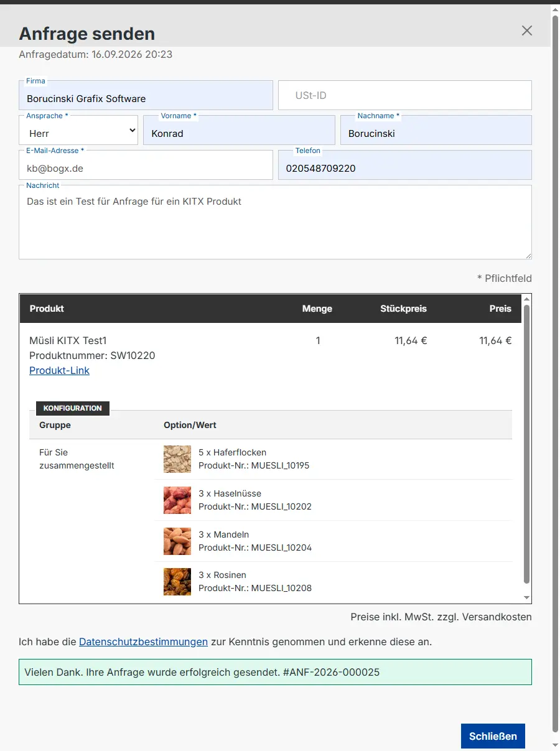Click inside the Nachricht text area
560x751 pixels.
(275, 222)
